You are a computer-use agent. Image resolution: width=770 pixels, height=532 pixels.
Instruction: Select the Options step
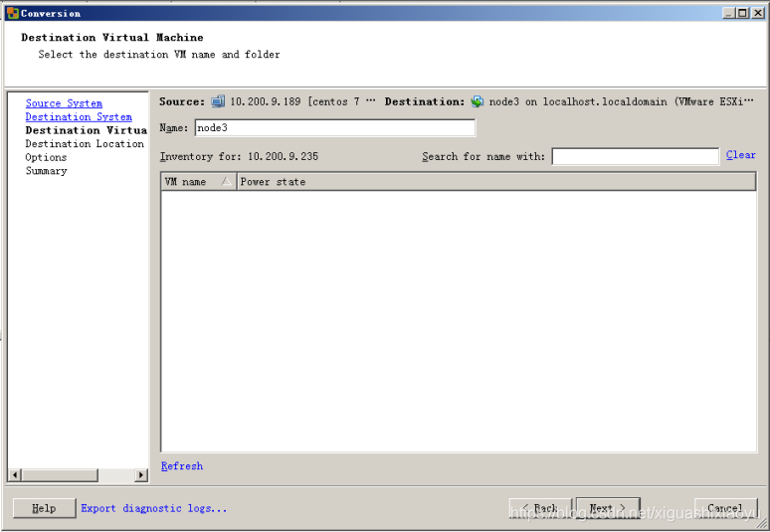(x=46, y=157)
